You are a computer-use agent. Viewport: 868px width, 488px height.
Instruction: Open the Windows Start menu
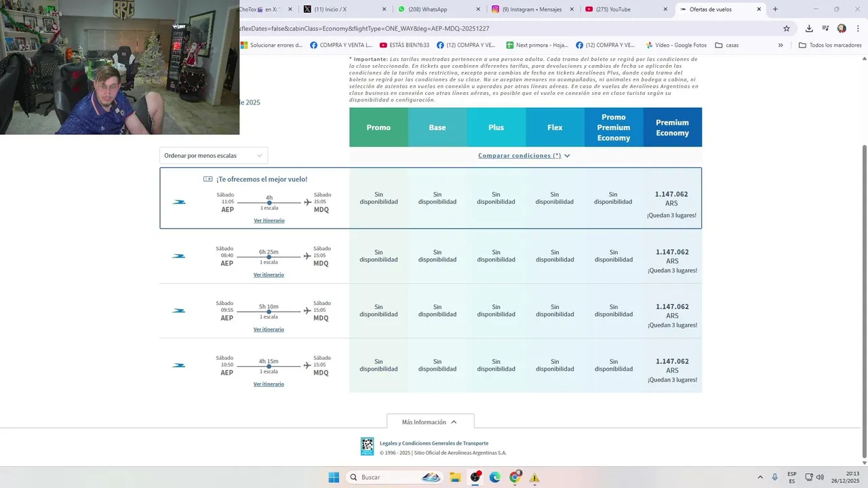pyautogui.click(x=334, y=477)
